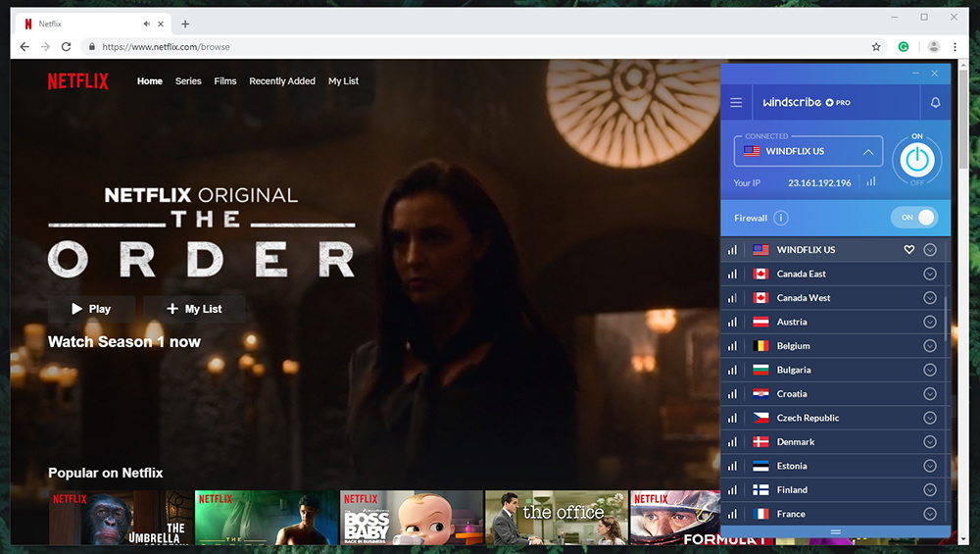Go forward in Chrome

45,47
